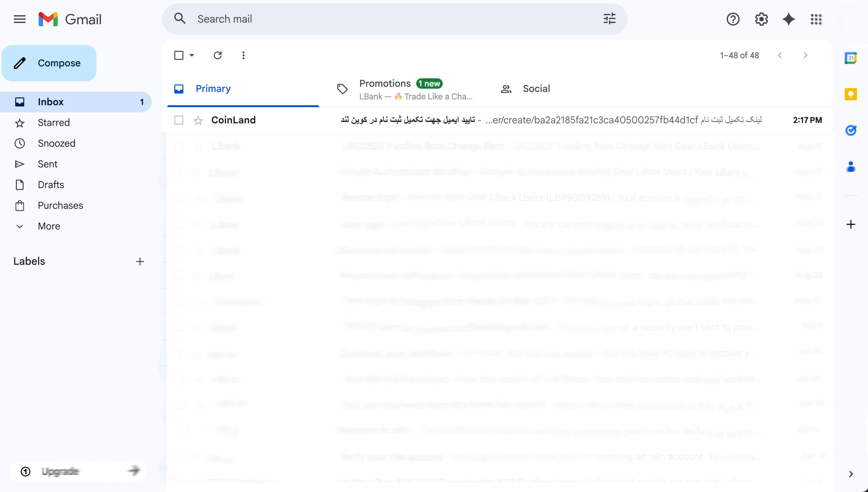Open Contacts side panel icon
Image resolution: width=868 pixels, height=492 pixels.
pyautogui.click(x=851, y=167)
